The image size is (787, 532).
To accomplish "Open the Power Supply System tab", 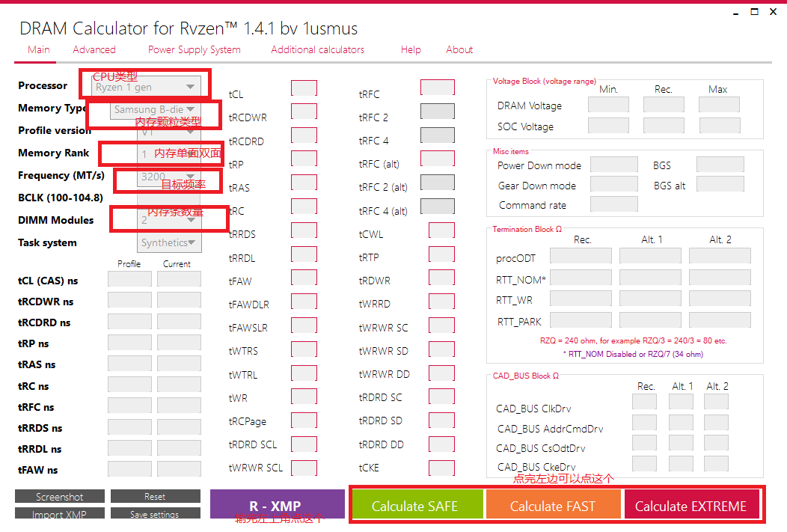I will click(x=195, y=49).
